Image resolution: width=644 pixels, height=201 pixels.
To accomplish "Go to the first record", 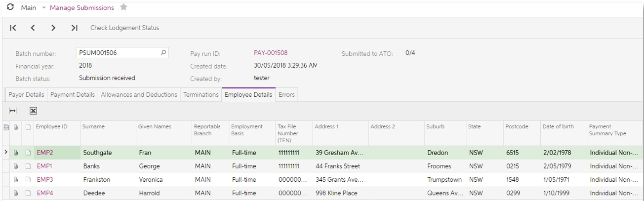I will click(13, 28).
